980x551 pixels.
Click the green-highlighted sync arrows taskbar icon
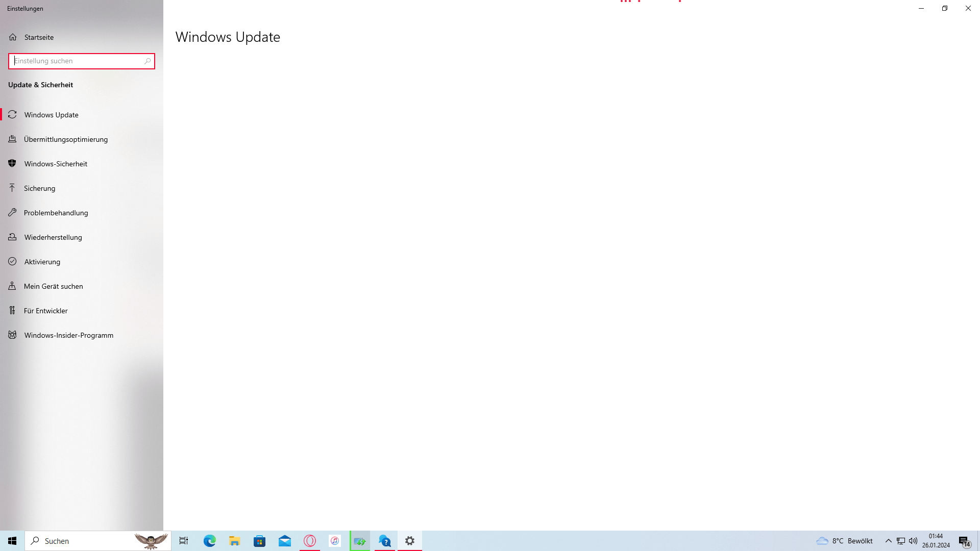coord(360,541)
